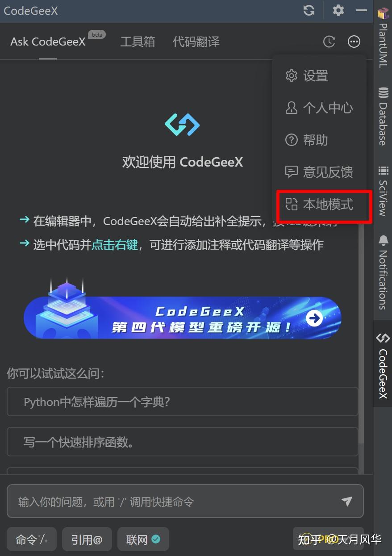Open chat history clock icon

pyautogui.click(x=329, y=42)
